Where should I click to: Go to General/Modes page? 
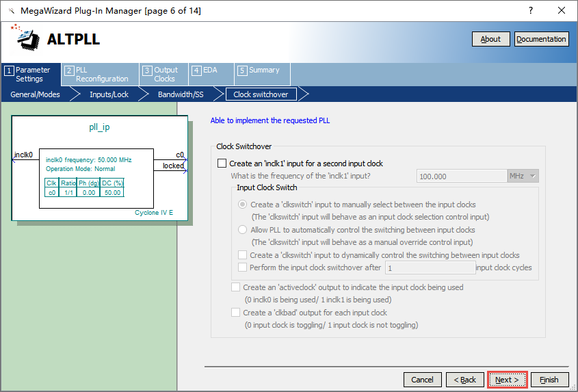tap(35, 94)
